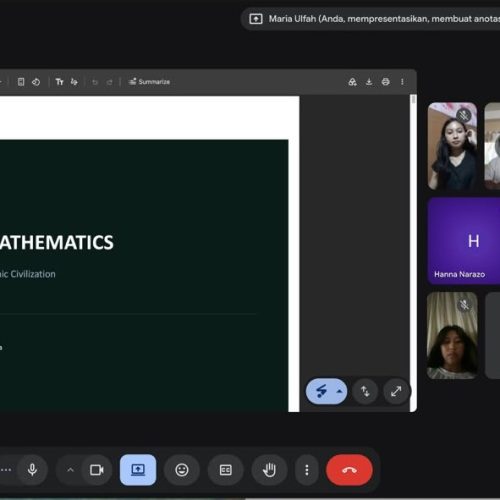Click the MATHEMATICS slide title
The height and width of the screenshot is (500, 500).
click(x=57, y=242)
